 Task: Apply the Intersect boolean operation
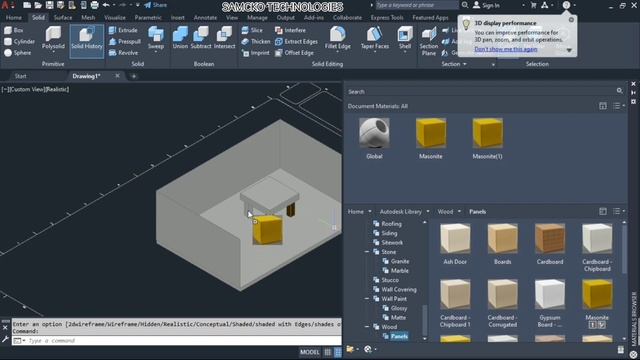coord(224,38)
